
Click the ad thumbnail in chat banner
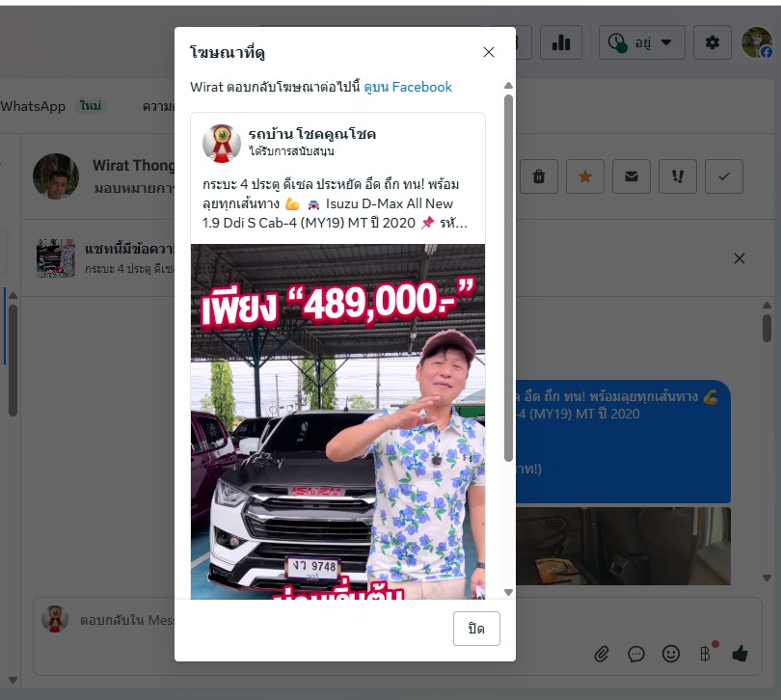pos(56,258)
